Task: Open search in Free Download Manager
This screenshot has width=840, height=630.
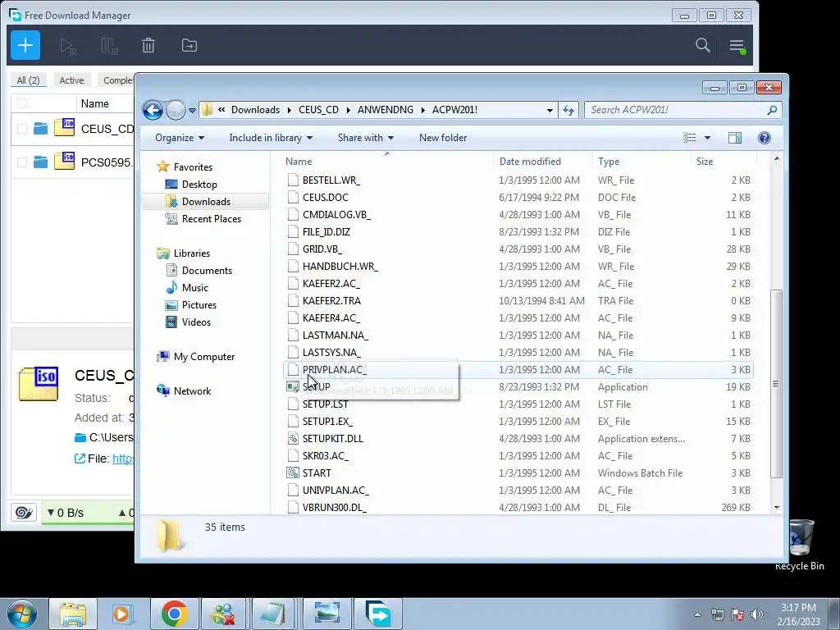Action: (x=703, y=45)
